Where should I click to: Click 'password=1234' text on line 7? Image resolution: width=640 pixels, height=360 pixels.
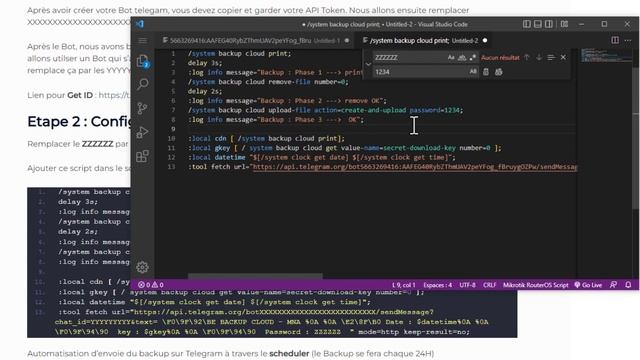[x=435, y=110]
